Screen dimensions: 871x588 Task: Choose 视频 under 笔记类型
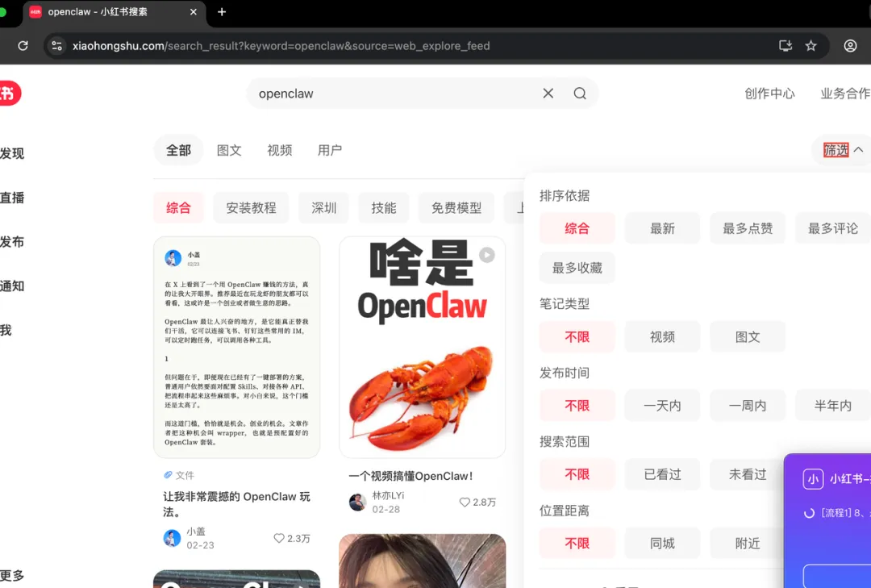point(663,337)
